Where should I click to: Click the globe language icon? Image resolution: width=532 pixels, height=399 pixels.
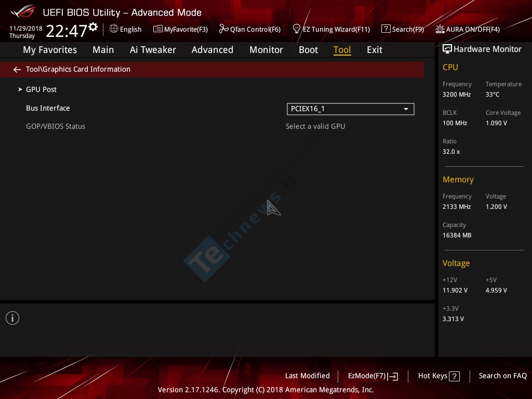pyautogui.click(x=114, y=29)
